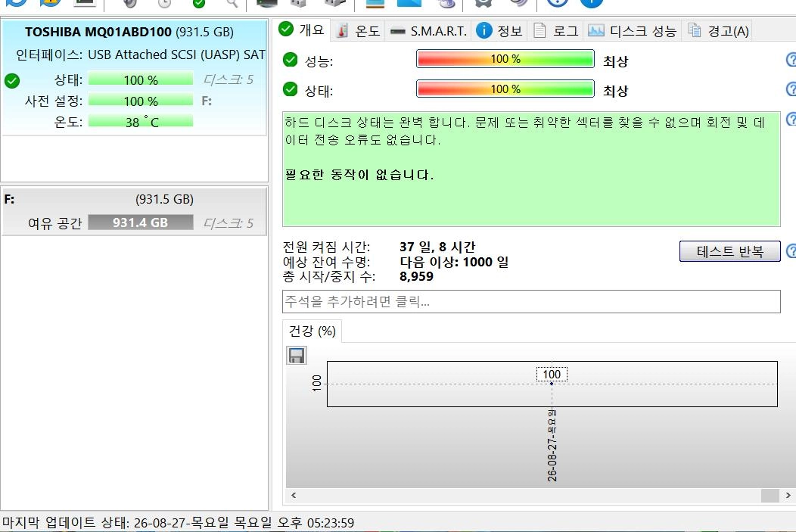Select the TOSHIBA MQ01ABD100 disk entry
Viewport: 796px width, 532px height.
pos(134,77)
